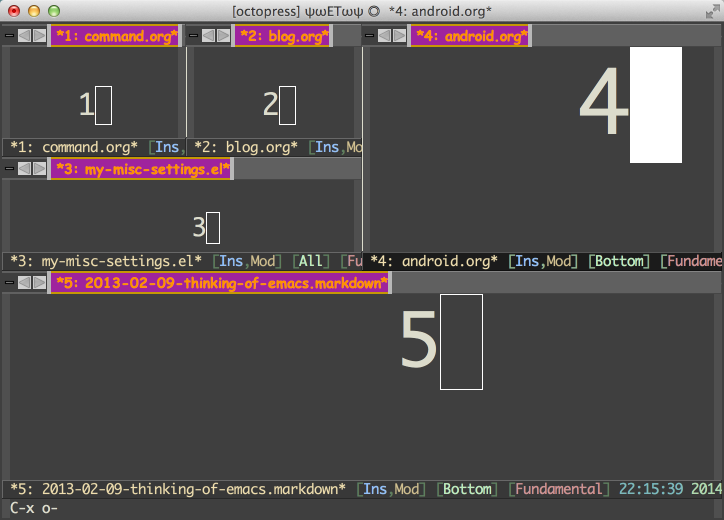724x520 pixels.
Task: Click the title bar text '*4: android.org*'
Action: (x=440, y=11)
